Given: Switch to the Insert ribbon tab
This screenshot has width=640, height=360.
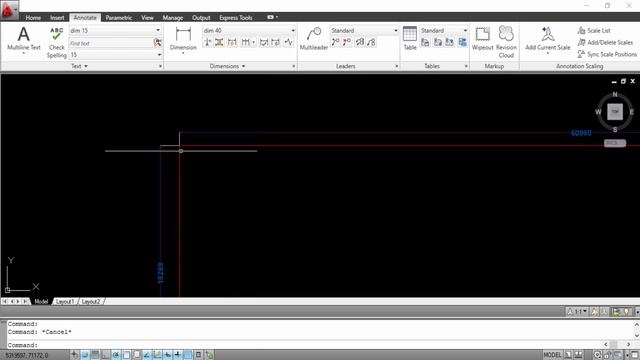Looking at the screenshot, I should (57, 18).
